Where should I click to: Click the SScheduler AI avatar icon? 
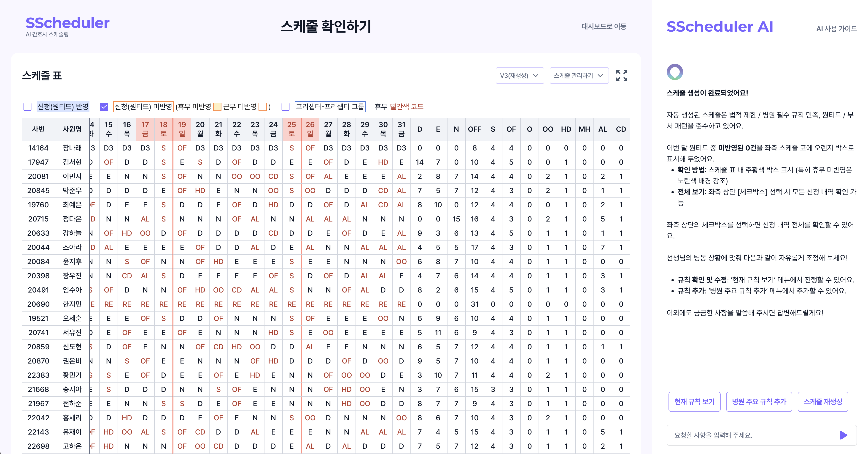[675, 72]
